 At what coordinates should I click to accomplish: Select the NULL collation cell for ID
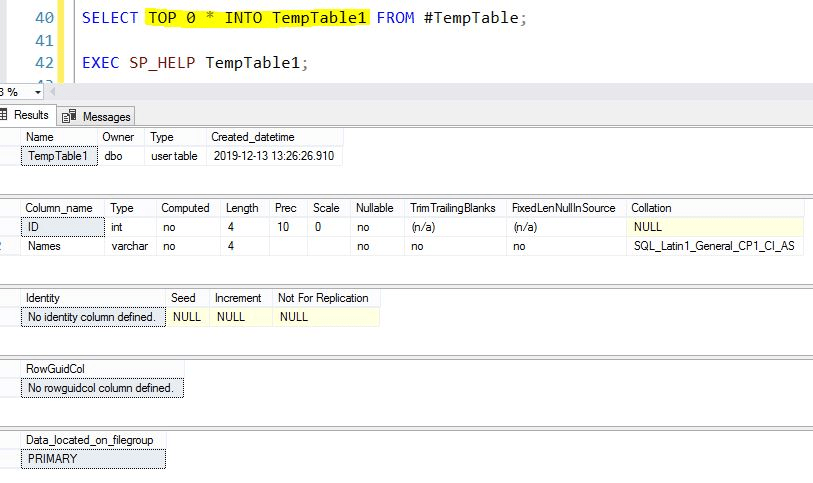(x=715, y=227)
